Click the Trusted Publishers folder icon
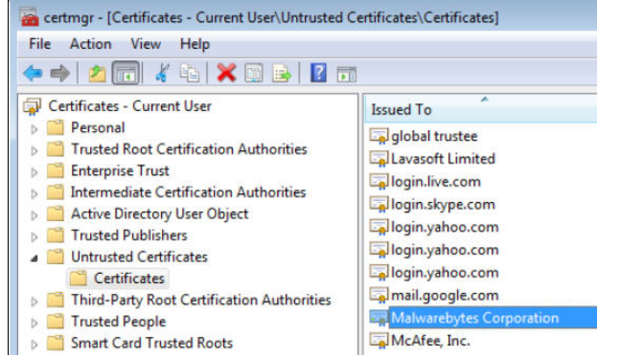Screen dimensions: 644x357 coord(56,235)
